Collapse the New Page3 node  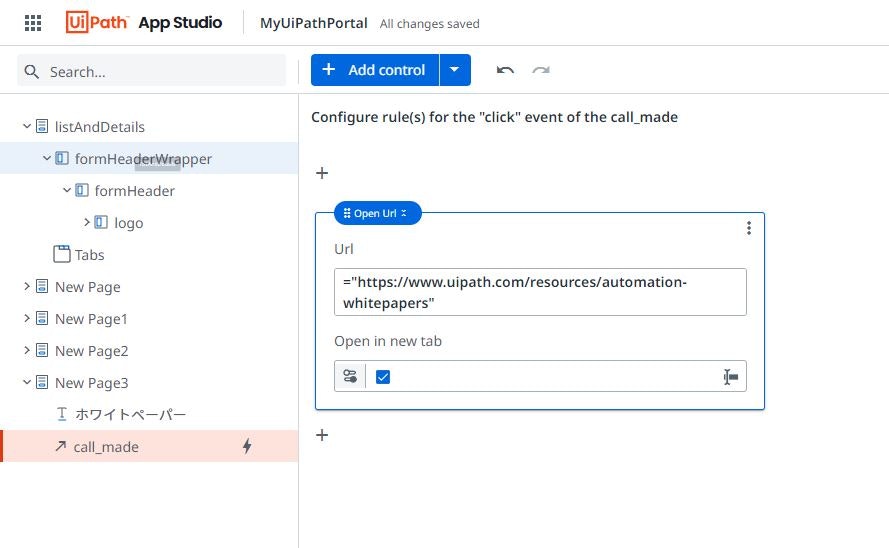(x=27, y=383)
